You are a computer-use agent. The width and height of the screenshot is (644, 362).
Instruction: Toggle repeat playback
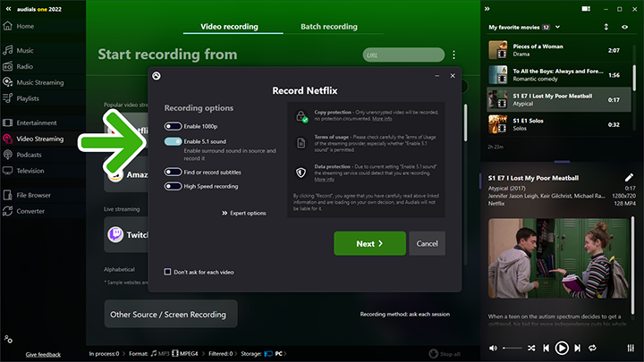tap(592, 348)
